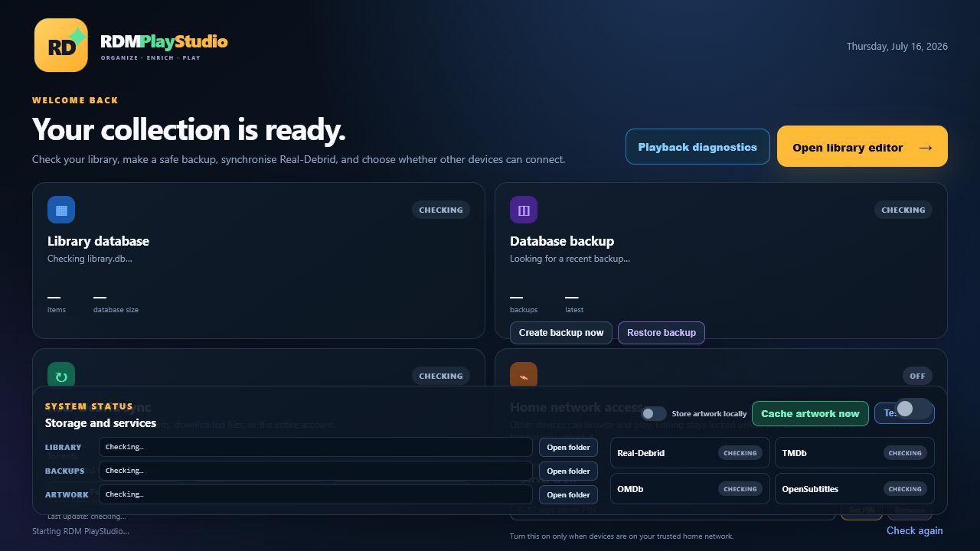Click the 'Starting RDM PlayStudio...' status text
Image resolution: width=980 pixels, height=551 pixels.
(x=80, y=531)
